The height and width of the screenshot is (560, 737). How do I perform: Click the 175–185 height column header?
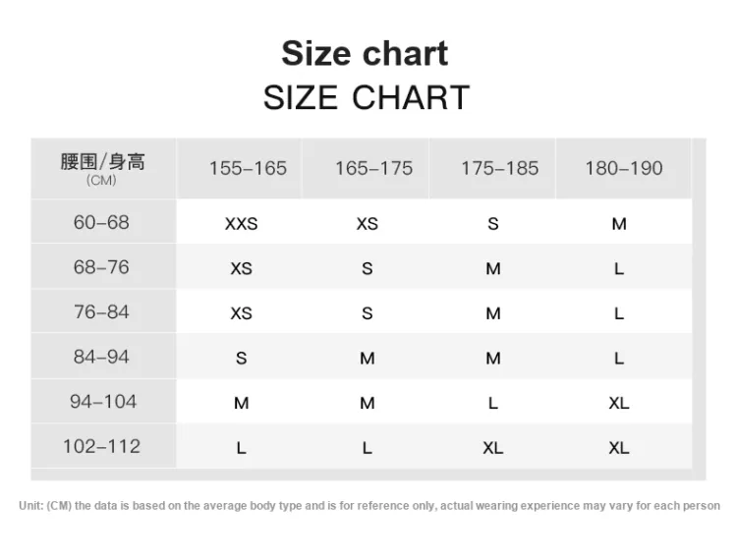(499, 168)
